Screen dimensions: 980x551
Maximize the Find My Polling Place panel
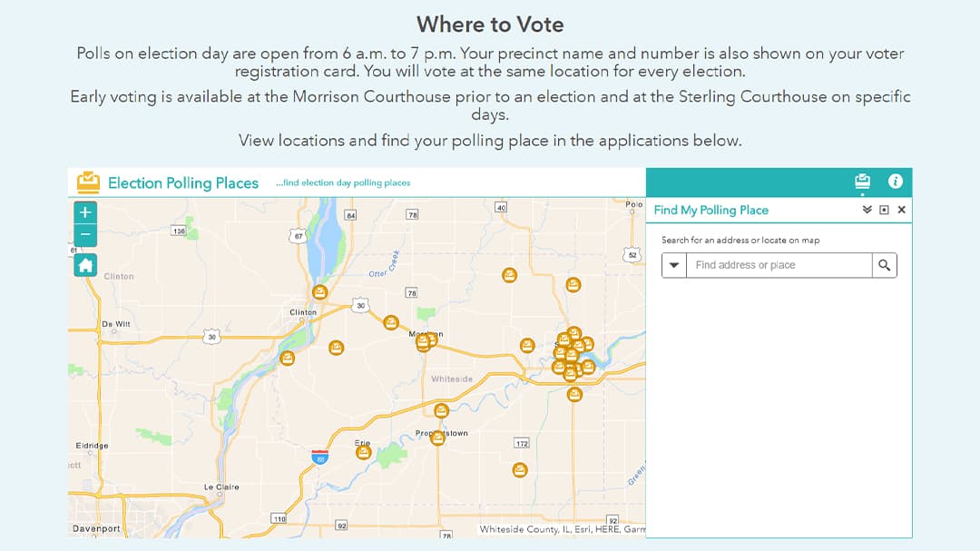(884, 210)
